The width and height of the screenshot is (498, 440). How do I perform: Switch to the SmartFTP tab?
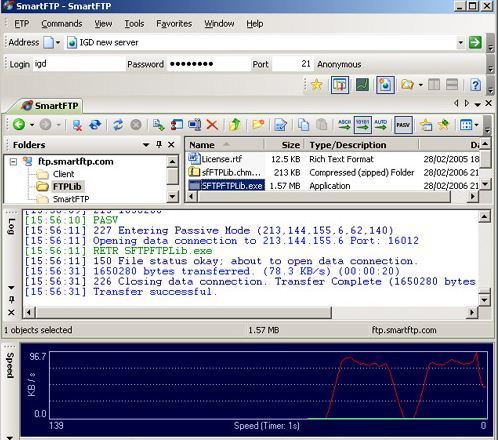pos(50,106)
